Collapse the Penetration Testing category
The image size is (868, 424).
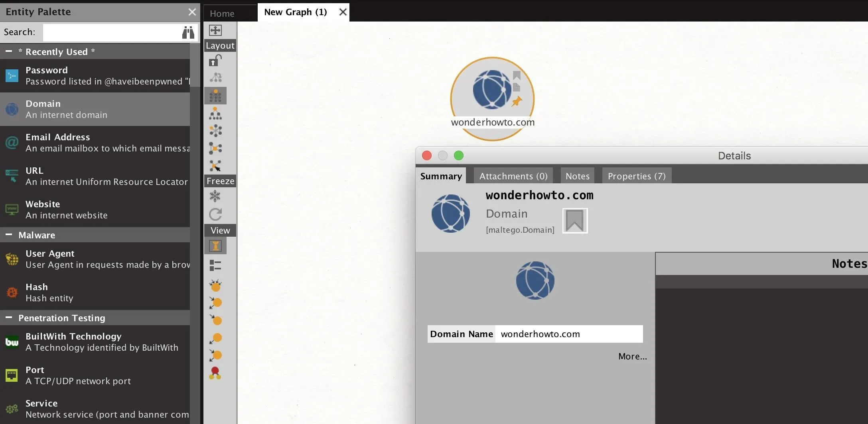[9, 318]
